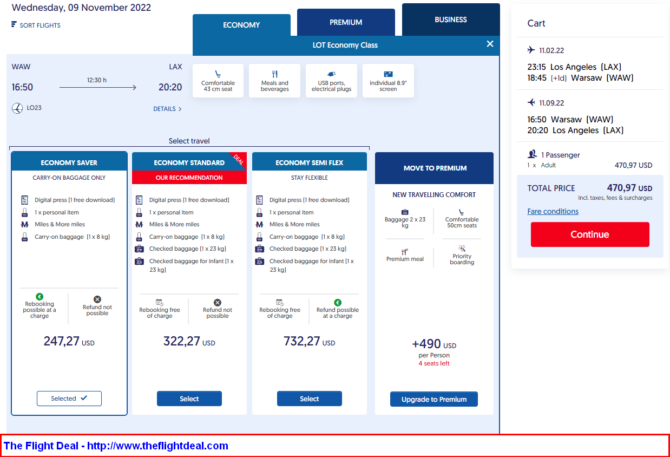Click the Economy Saver digital press icon
This screenshot has width=670, height=457.
tap(24, 200)
